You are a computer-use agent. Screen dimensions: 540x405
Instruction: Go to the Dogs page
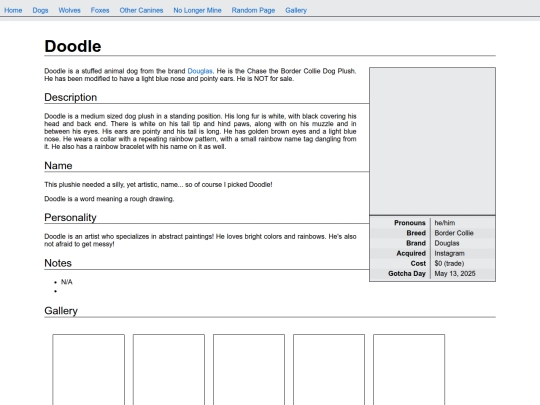(40, 10)
